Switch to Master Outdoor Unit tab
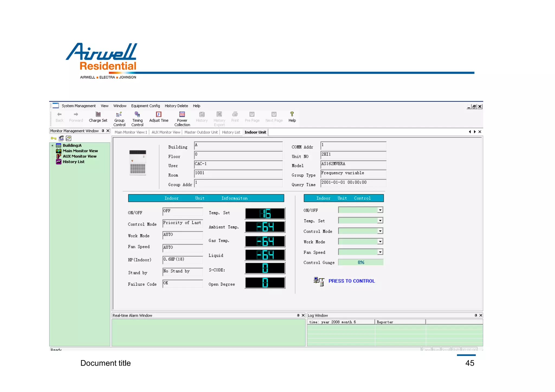This screenshot has width=555, height=392. 201,132
